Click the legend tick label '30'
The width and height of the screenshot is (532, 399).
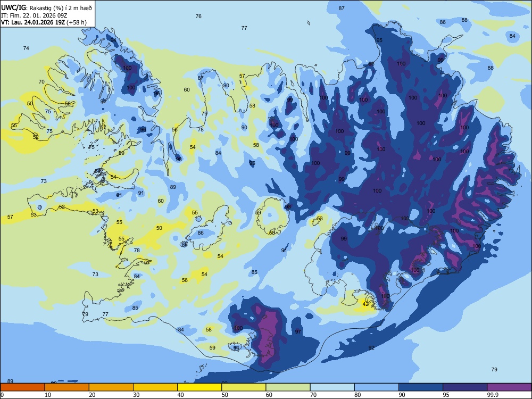pyautogui.click(x=136, y=395)
